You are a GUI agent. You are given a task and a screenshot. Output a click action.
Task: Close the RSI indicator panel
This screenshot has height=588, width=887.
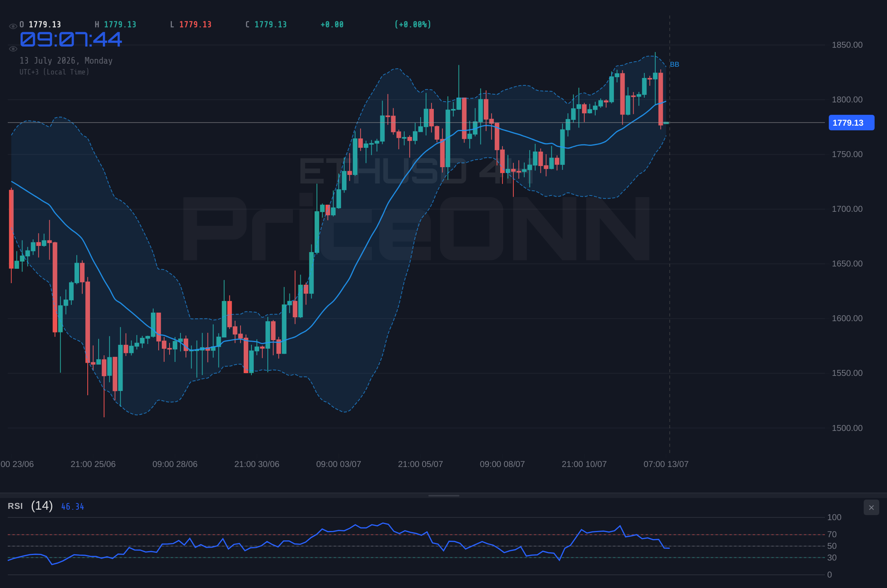coord(871,507)
